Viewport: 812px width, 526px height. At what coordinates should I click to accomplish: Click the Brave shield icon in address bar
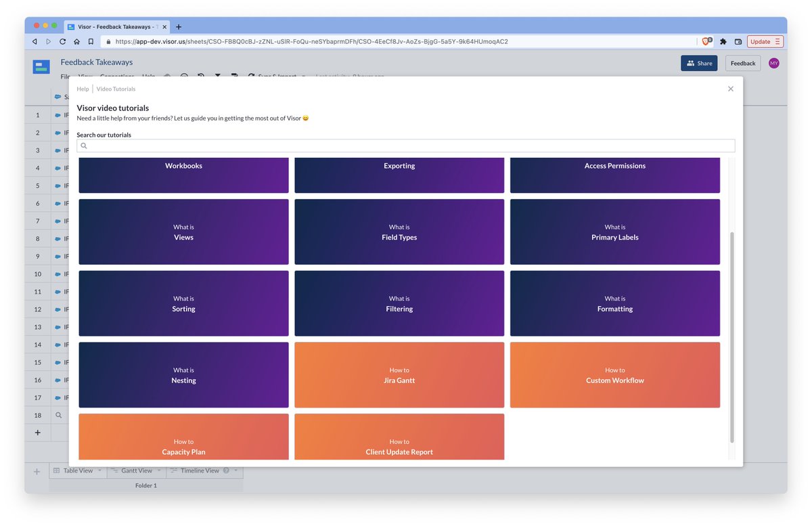(x=705, y=41)
